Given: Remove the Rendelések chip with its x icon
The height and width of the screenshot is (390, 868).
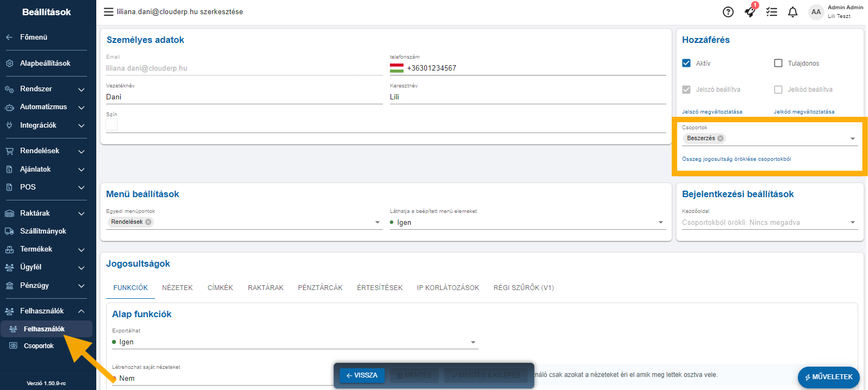Looking at the screenshot, I should tap(148, 222).
